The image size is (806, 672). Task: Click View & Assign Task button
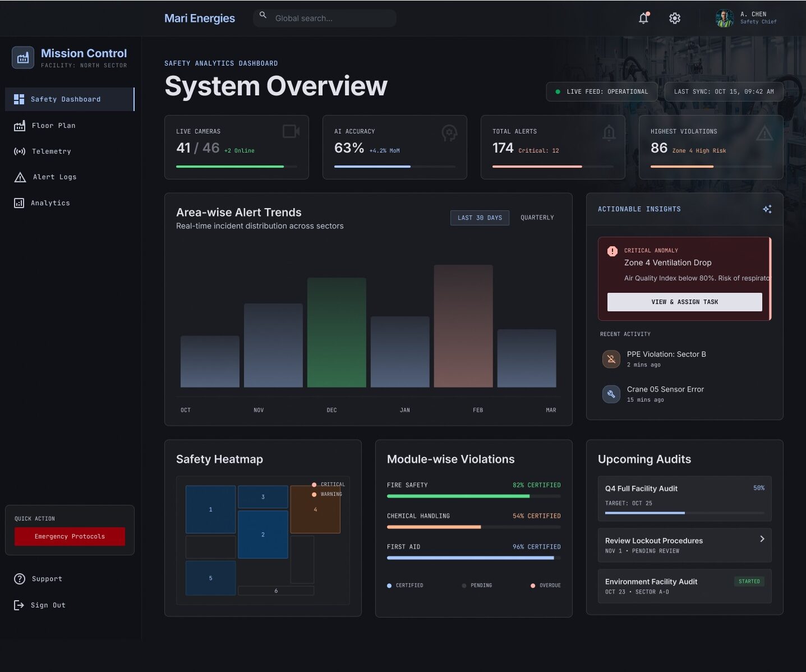pyautogui.click(x=684, y=302)
